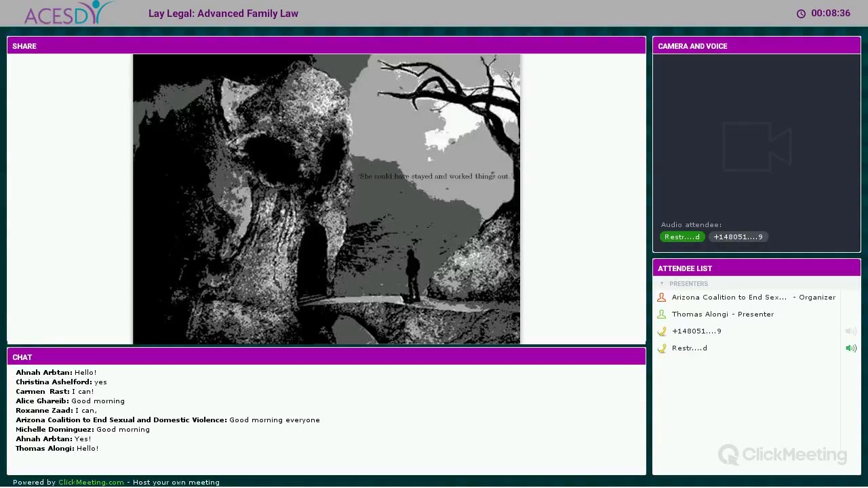Click Roxanne Zaad's chat message
The width and height of the screenshot is (868, 488).
56,411
